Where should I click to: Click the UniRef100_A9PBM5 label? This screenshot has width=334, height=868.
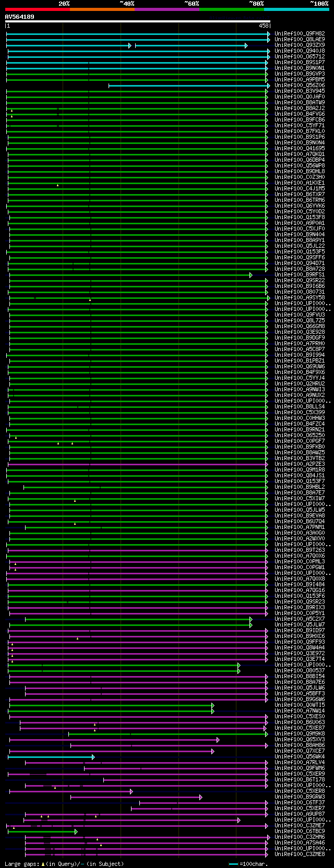coord(300,80)
